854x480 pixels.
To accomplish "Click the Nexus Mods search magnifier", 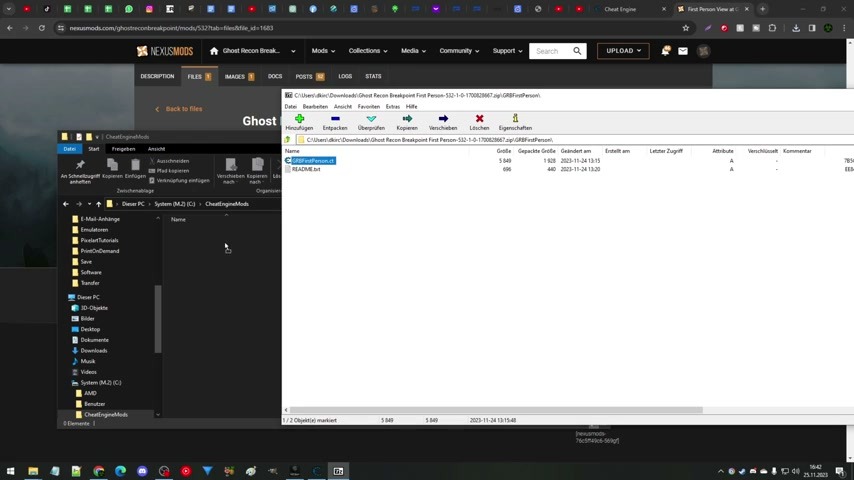I will (x=577, y=51).
